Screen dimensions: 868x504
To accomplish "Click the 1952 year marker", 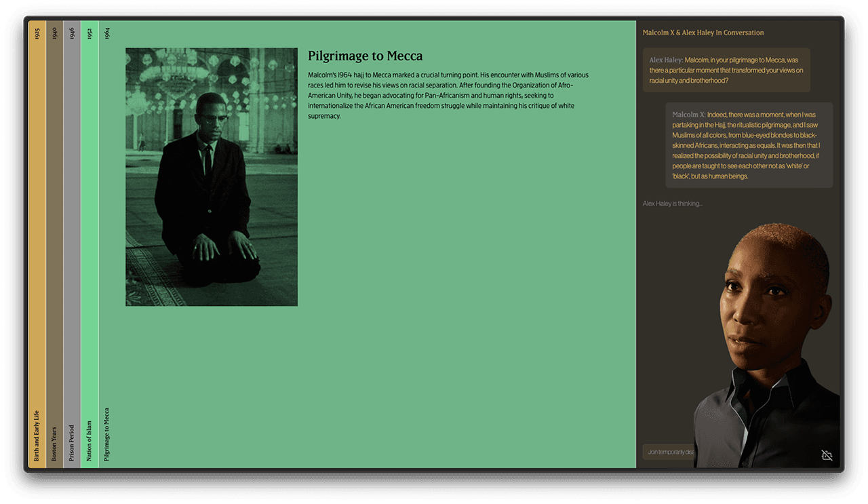I will [x=90, y=33].
